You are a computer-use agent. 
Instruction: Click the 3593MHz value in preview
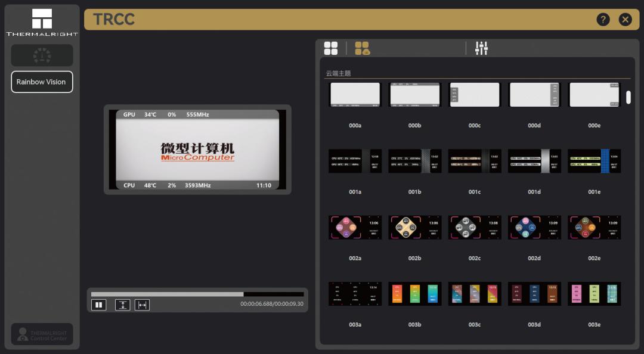click(x=197, y=185)
